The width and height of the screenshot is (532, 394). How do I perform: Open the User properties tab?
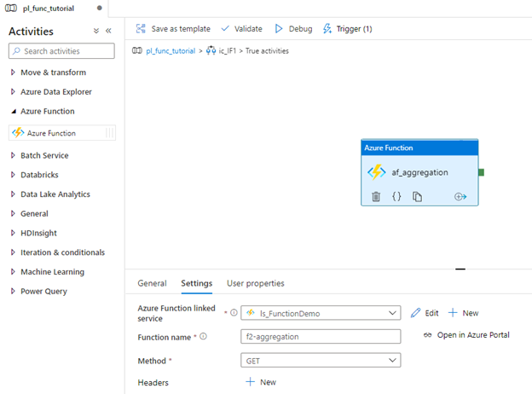tap(255, 283)
